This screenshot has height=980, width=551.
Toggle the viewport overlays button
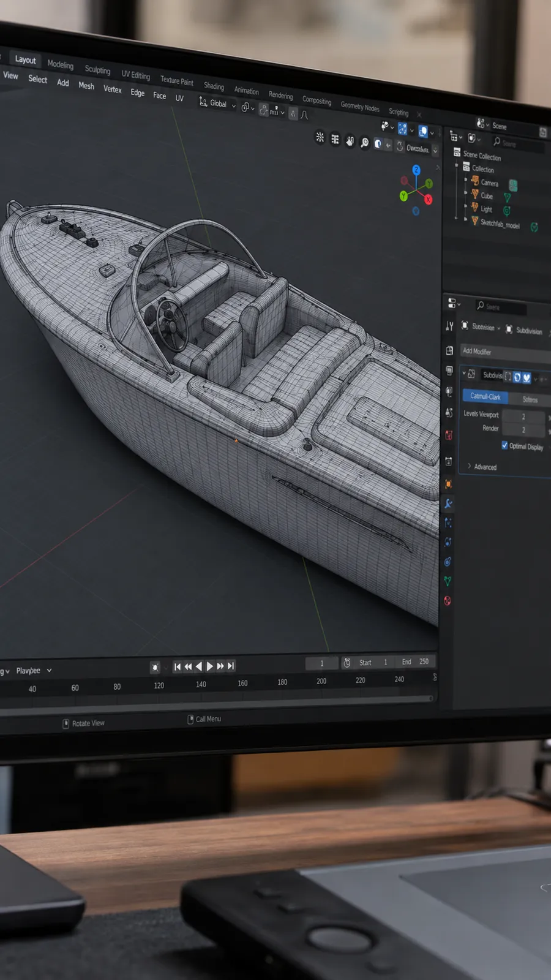tap(422, 131)
